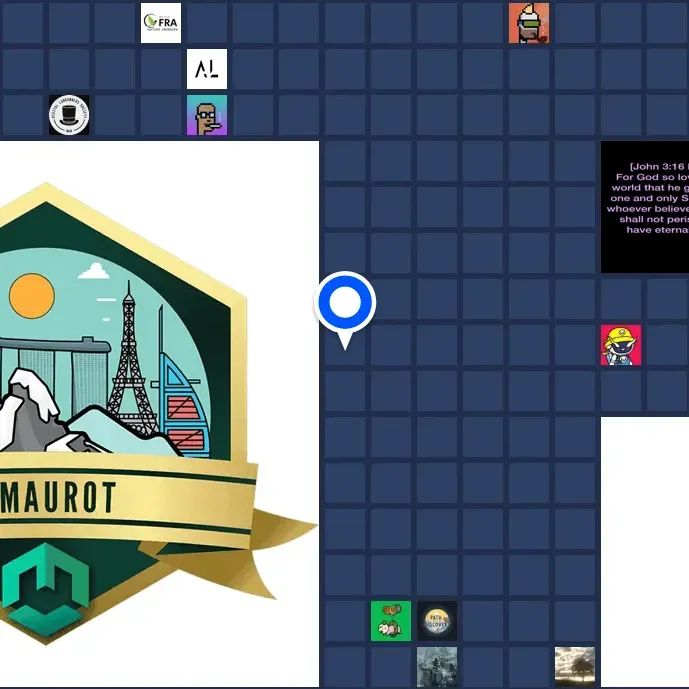Click the blank white estate at right

coord(645,550)
